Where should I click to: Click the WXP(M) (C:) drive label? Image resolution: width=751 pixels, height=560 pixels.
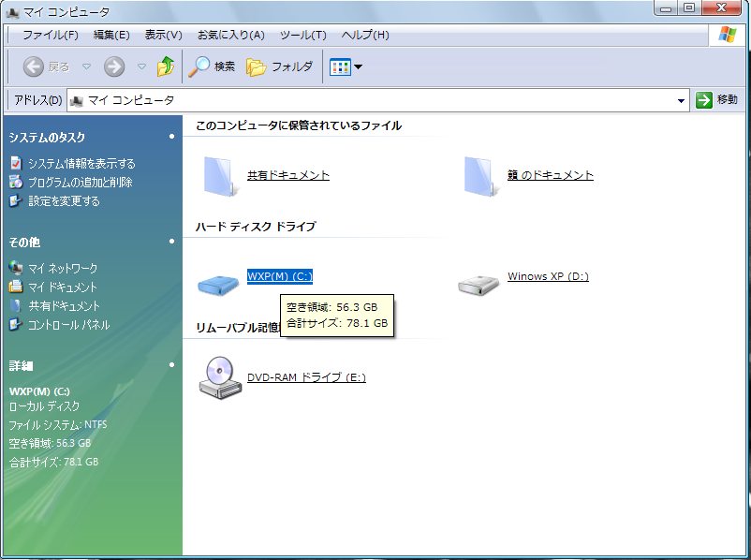280,276
